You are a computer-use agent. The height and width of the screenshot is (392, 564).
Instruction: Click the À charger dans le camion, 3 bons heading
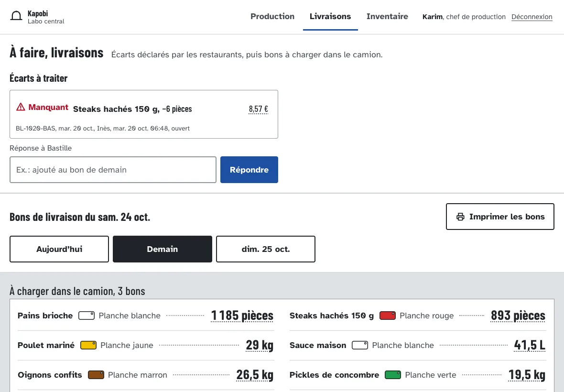[77, 291]
